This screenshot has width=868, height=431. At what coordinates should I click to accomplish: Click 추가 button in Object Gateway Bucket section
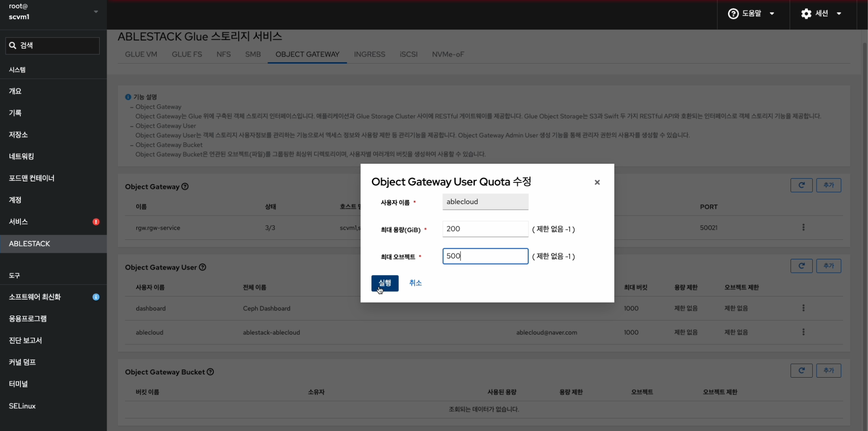[x=828, y=371]
